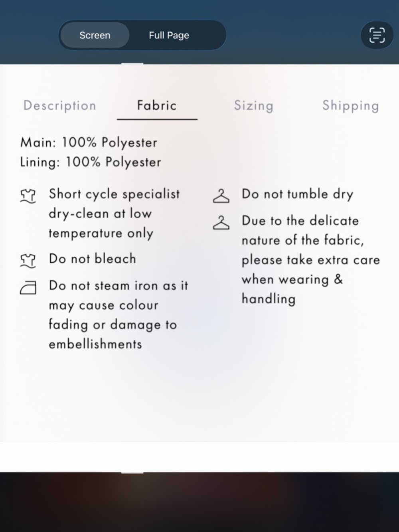Click the Do not bleach text
399x532 pixels.
tap(93, 259)
